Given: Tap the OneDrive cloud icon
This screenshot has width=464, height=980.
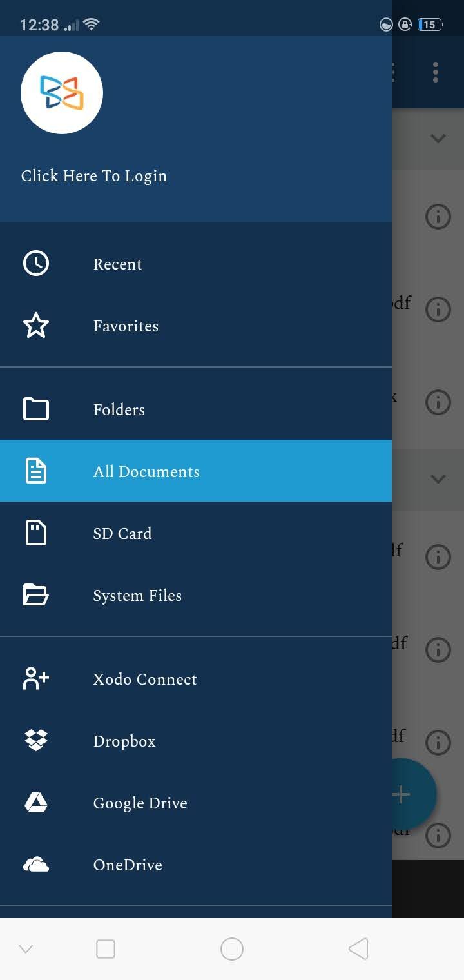Looking at the screenshot, I should tap(36, 865).
